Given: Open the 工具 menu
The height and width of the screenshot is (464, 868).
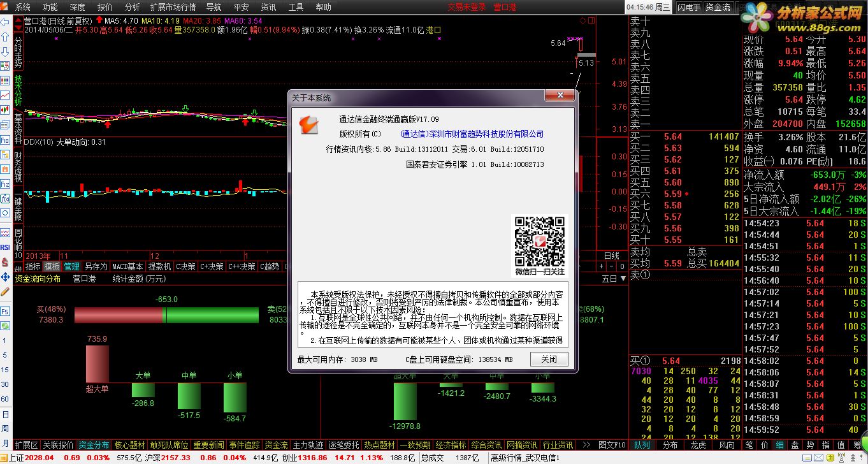Looking at the screenshot, I should (296, 7).
